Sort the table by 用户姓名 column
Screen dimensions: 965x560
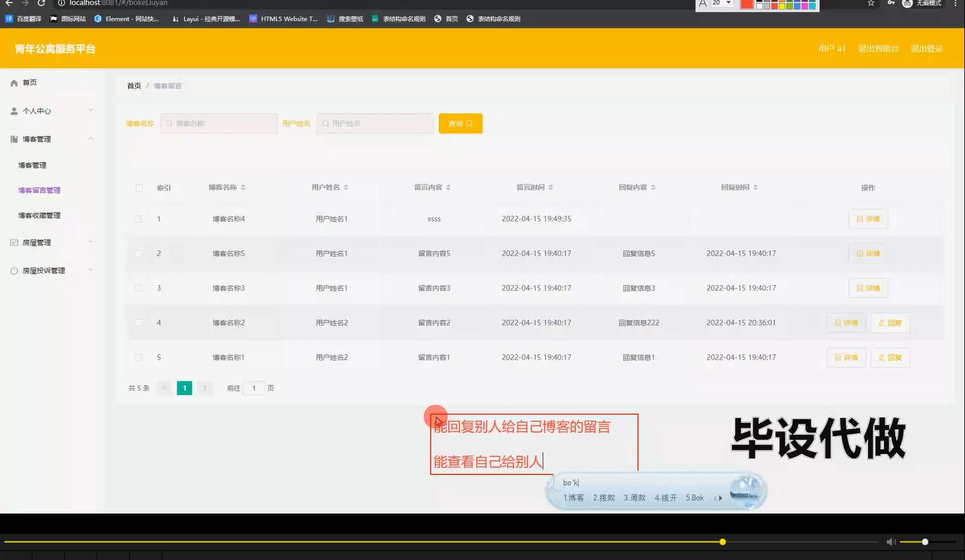(x=346, y=188)
